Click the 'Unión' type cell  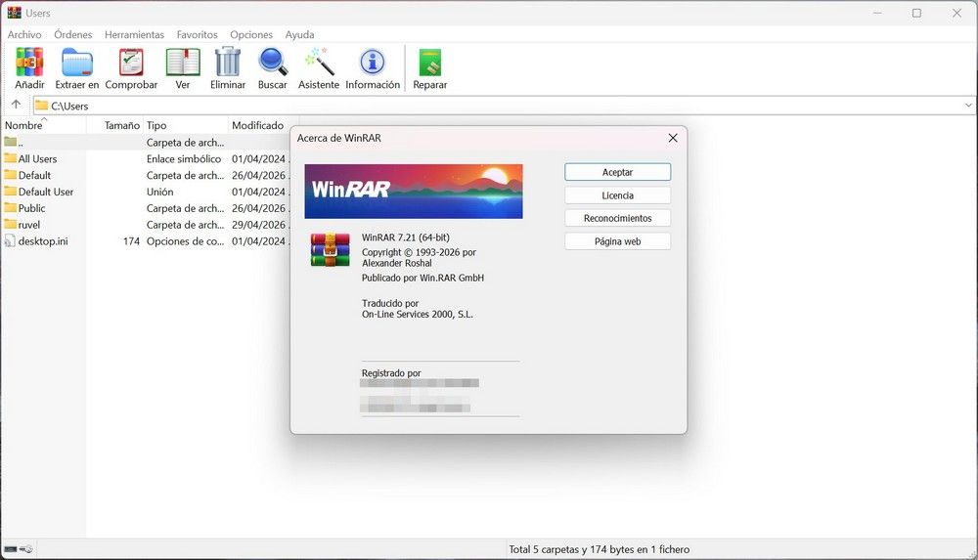click(x=159, y=193)
